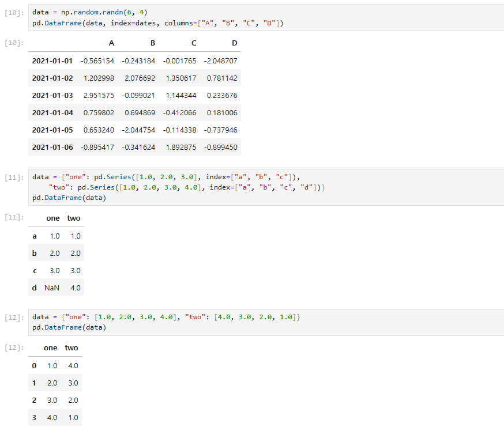Click column header C in first table
This screenshot has height=427, width=504.
pyautogui.click(x=194, y=43)
